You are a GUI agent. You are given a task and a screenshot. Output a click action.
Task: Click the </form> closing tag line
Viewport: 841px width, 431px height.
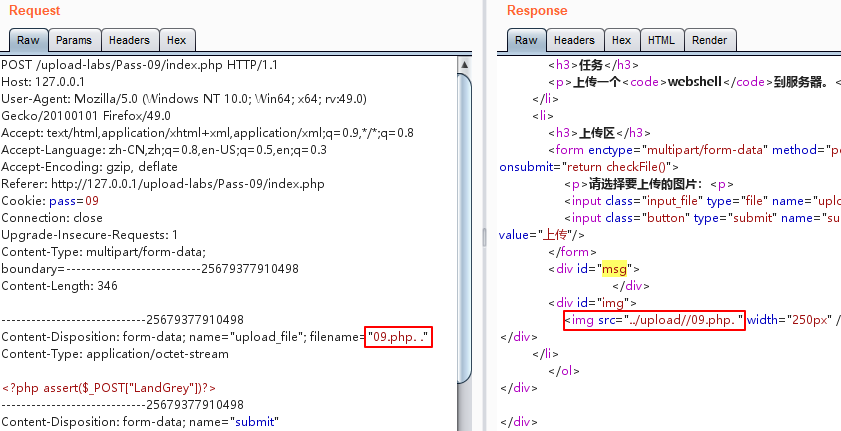[x=572, y=252]
